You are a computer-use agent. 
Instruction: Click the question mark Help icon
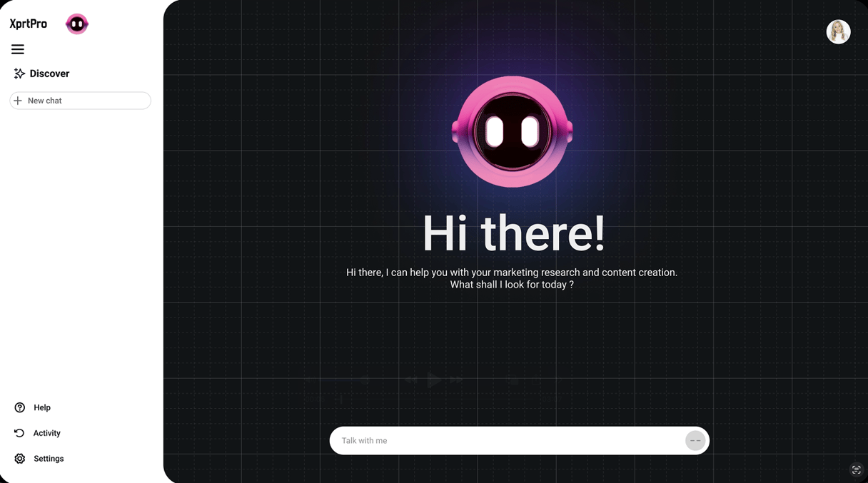coord(20,407)
